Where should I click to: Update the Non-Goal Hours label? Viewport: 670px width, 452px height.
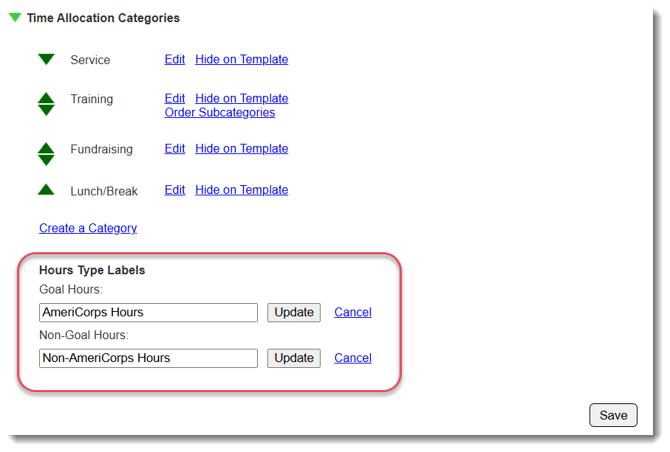(294, 358)
